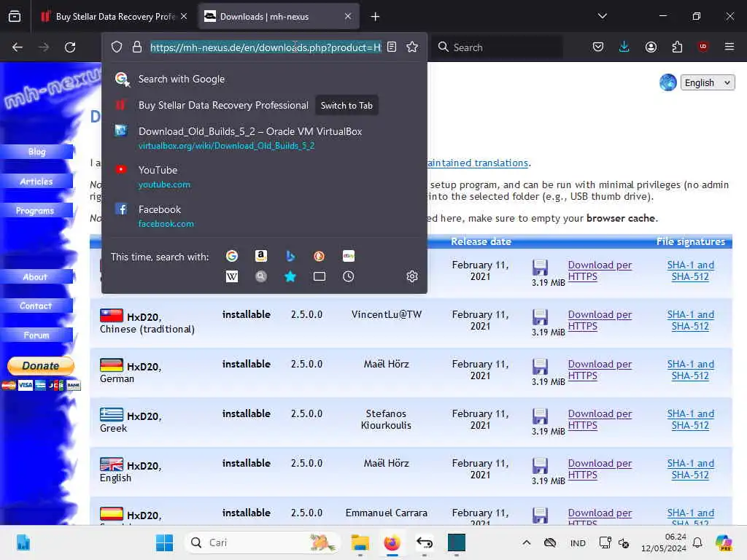Click the Donate button

coord(41,366)
